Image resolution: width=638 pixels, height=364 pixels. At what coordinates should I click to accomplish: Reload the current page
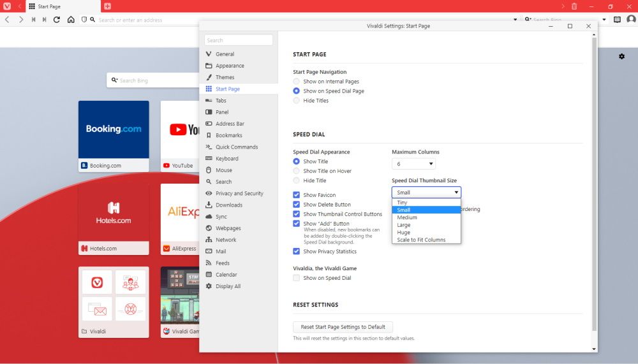click(57, 20)
